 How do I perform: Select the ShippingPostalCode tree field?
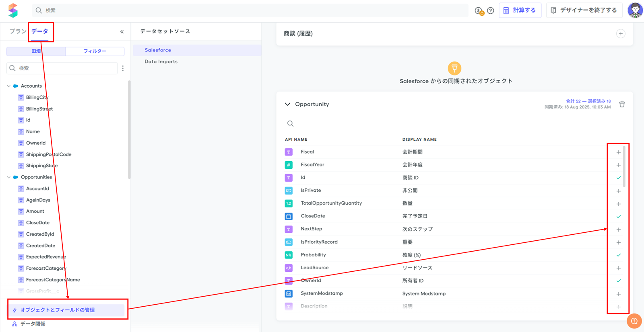[x=49, y=154]
